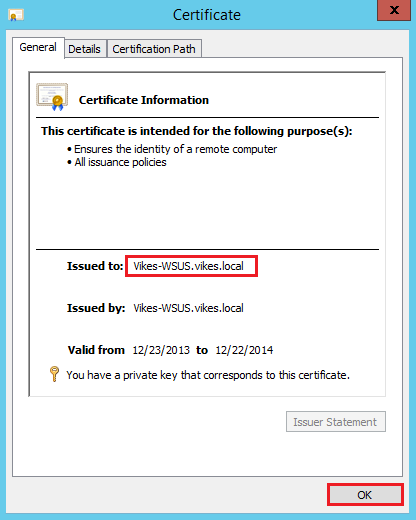Click the expiry date 12/22/2014
This screenshot has height=520, width=416.
click(244, 350)
